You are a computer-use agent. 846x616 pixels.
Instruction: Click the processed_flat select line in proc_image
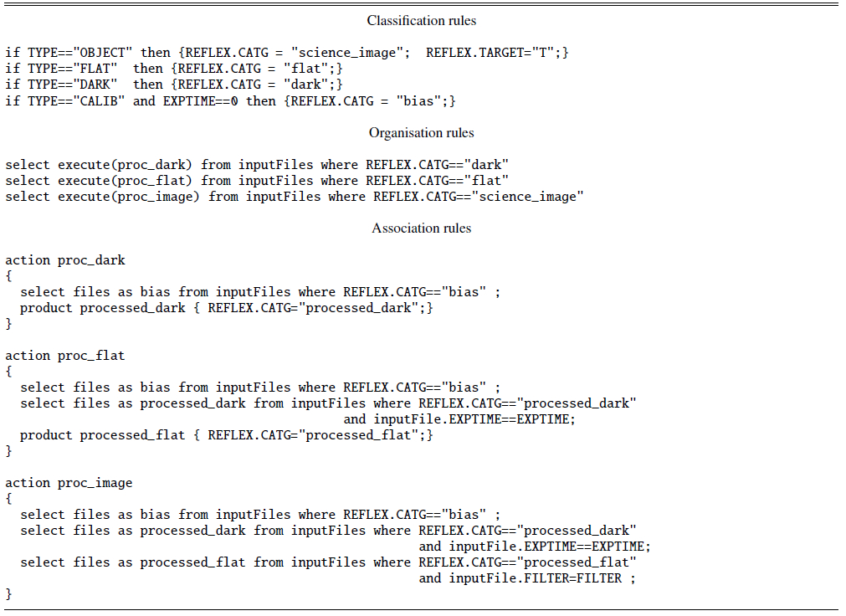(x=329, y=562)
